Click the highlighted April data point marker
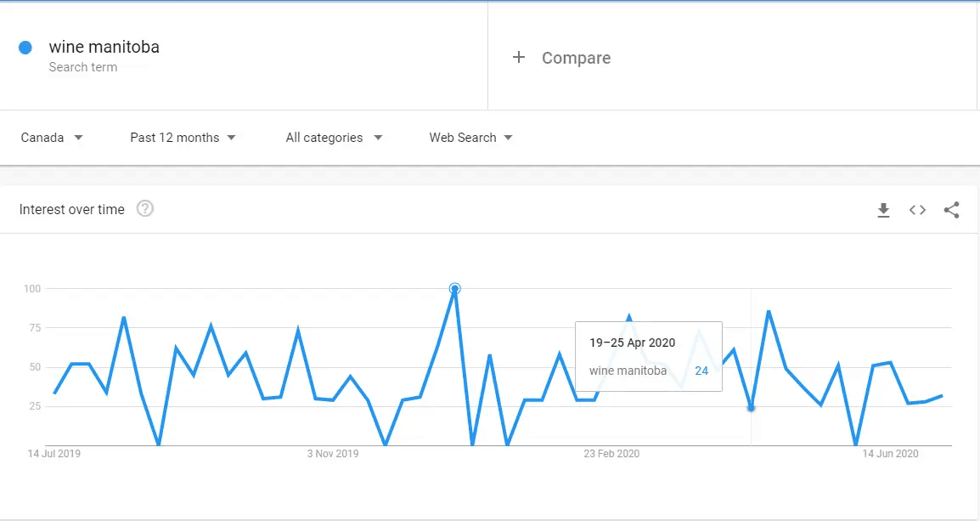Screen dimensions: 980x521 [x=751, y=408]
